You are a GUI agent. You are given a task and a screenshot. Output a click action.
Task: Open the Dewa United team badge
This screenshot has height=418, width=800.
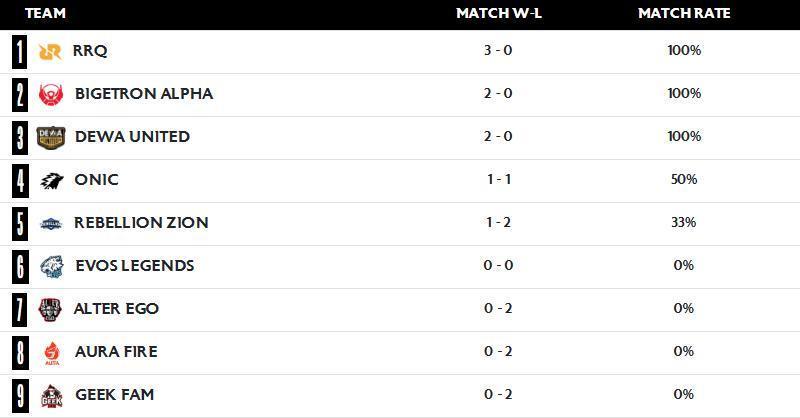(51, 137)
